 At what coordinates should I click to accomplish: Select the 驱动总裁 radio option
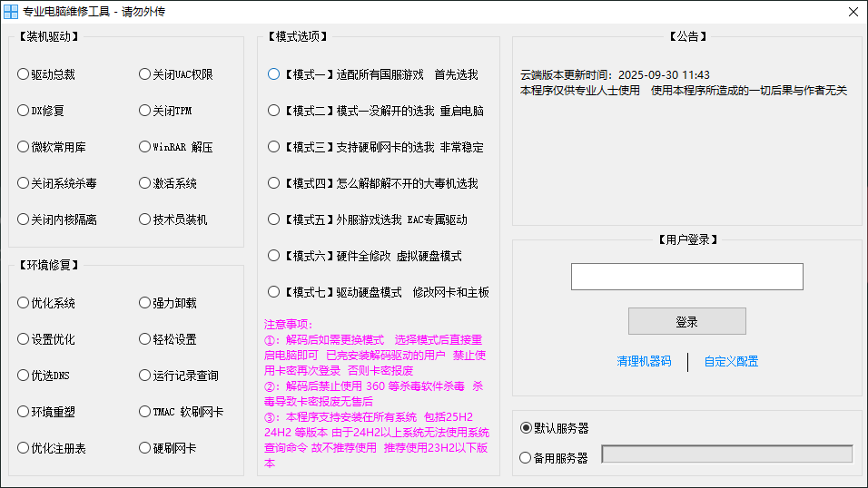(x=24, y=74)
